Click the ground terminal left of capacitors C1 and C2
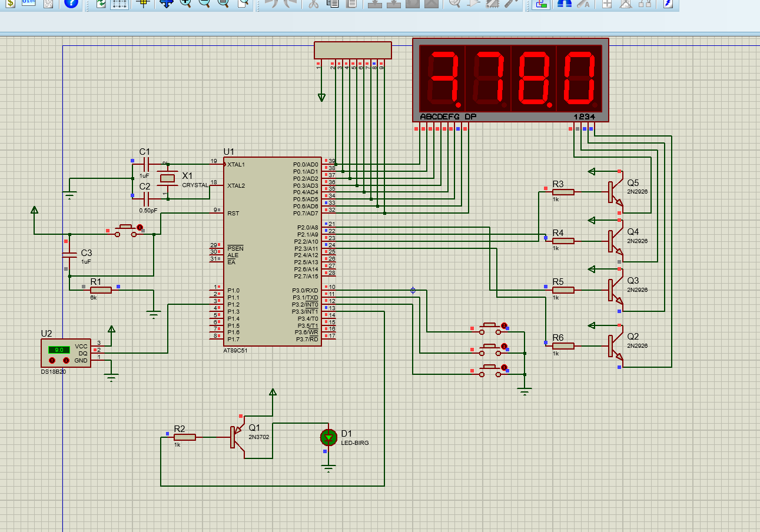Viewport: 760px width, 532px height. tap(69, 195)
